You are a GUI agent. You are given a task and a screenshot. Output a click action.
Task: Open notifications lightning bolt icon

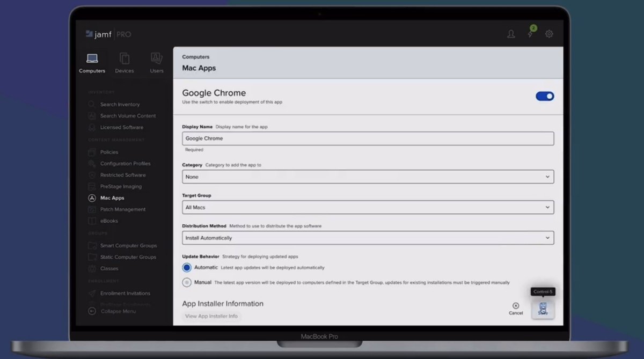click(x=530, y=34)
